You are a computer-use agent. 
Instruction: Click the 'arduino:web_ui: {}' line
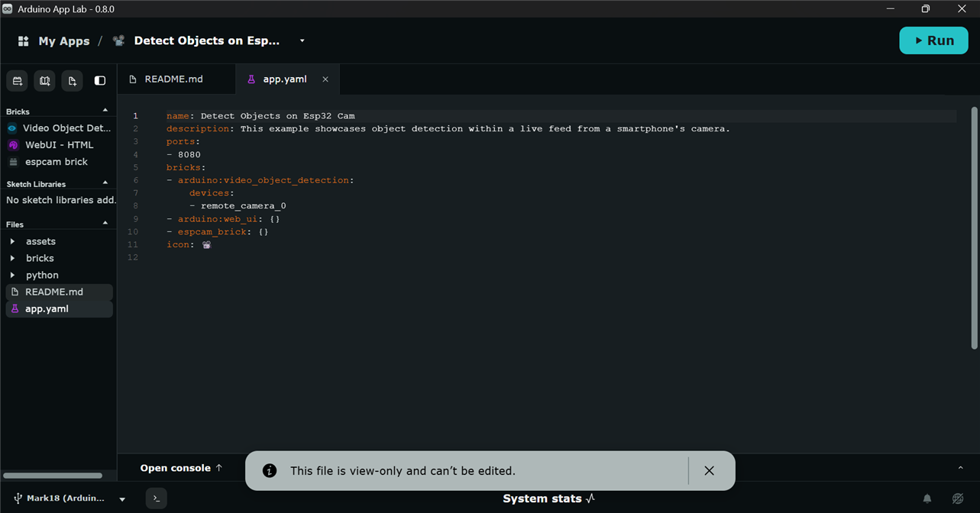coord(223,219)
